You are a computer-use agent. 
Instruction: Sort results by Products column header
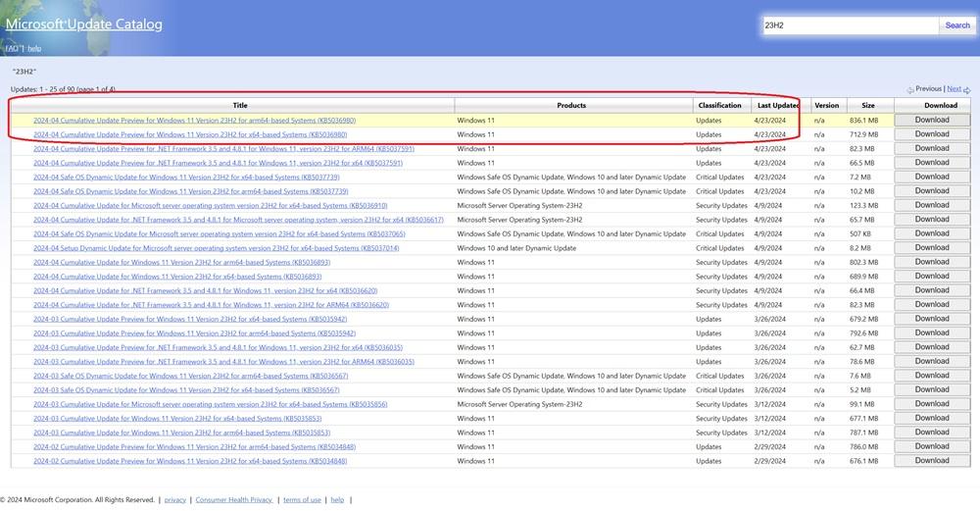[571, 105]
